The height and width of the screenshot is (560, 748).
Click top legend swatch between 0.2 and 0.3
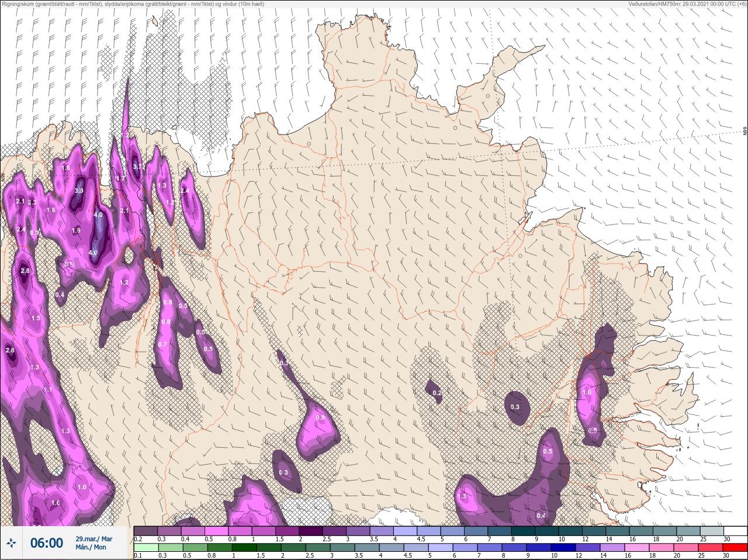pos(146,531)
